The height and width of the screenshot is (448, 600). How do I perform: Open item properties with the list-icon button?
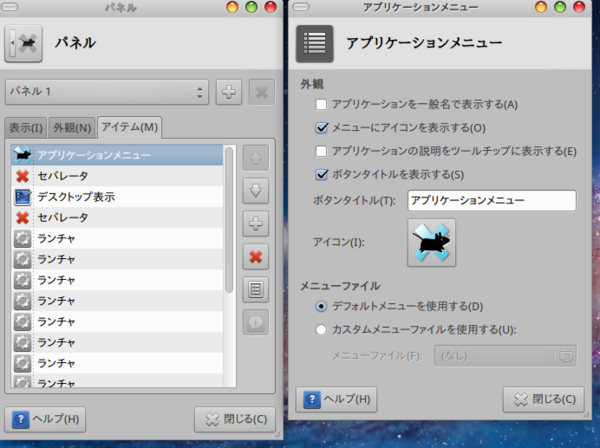point(256,289)
